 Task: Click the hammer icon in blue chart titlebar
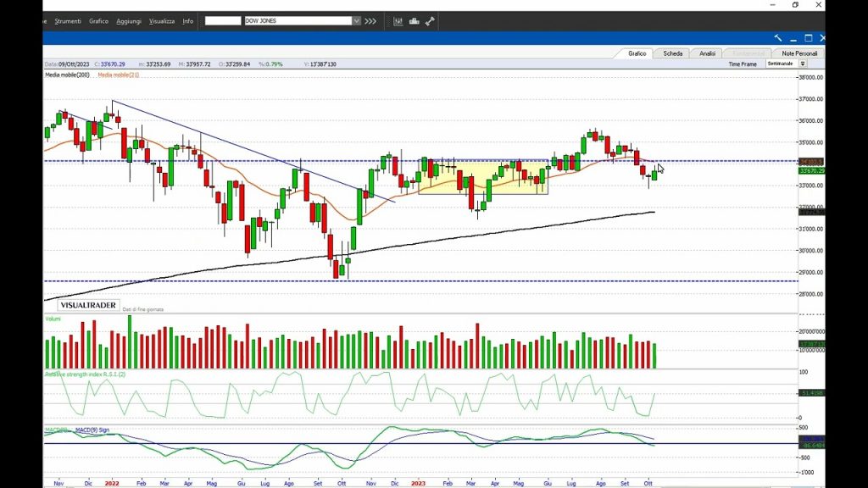tap(778, 38)
